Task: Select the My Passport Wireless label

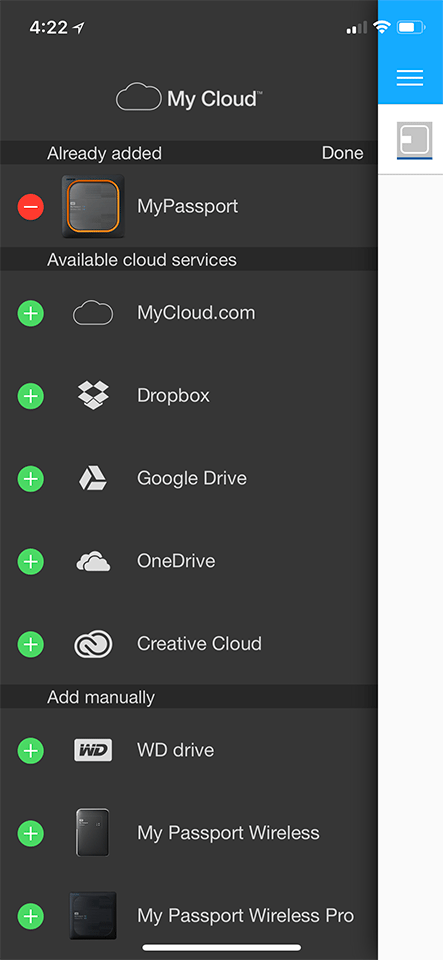Action: 228,833
